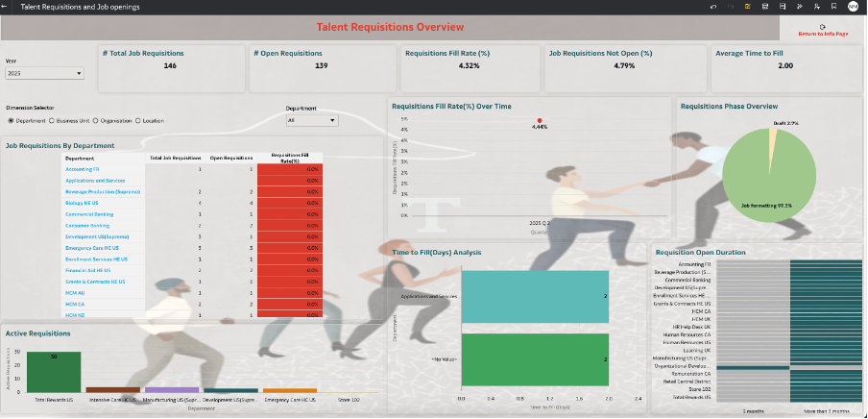Click the Return to Info Page arrow icon

(x=823, y=27)
